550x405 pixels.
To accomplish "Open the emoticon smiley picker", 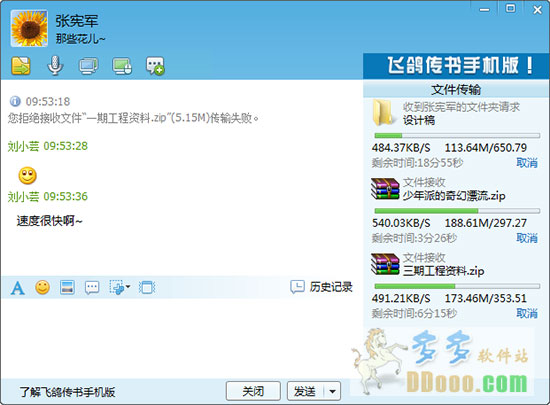I will click(x=42, y=288).
